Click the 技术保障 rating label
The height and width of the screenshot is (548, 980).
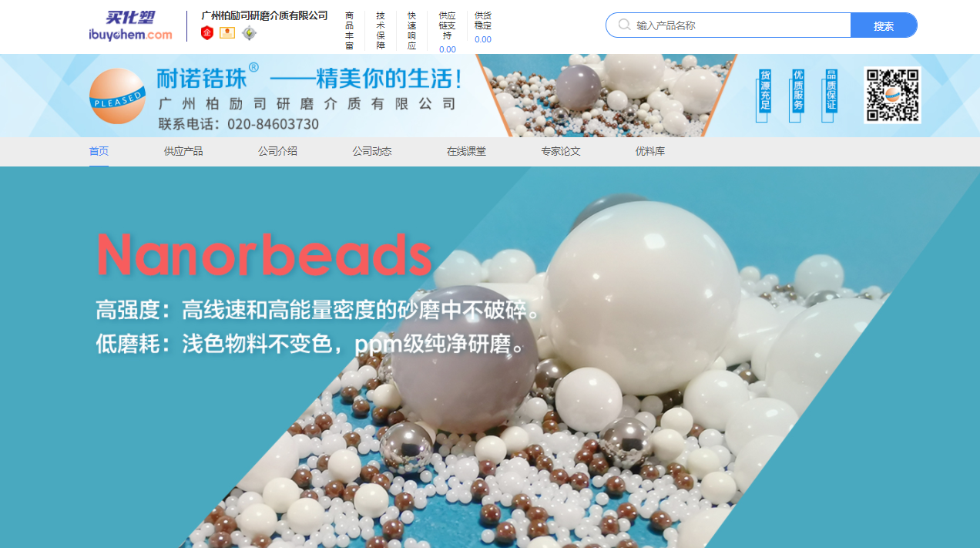pos(381,31)
